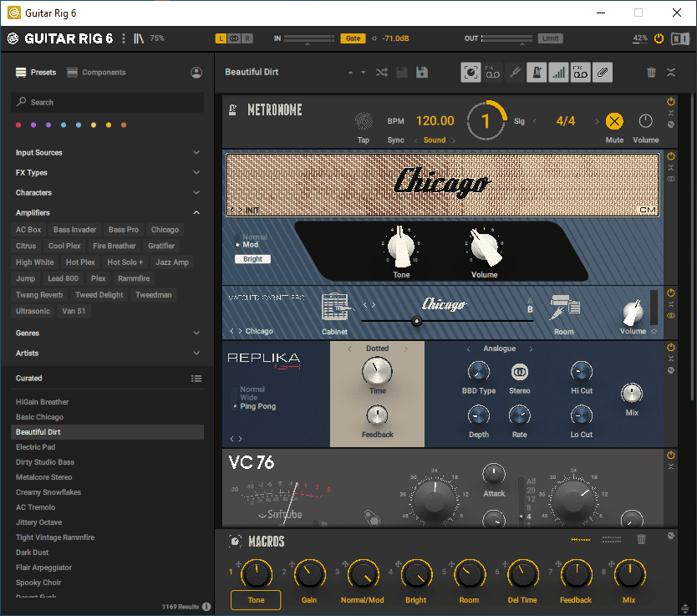Image resolution: width=697 pixels, height=616 pixels.
Task: Click the input link stereo icon
Action: click(x=234, y=38)
